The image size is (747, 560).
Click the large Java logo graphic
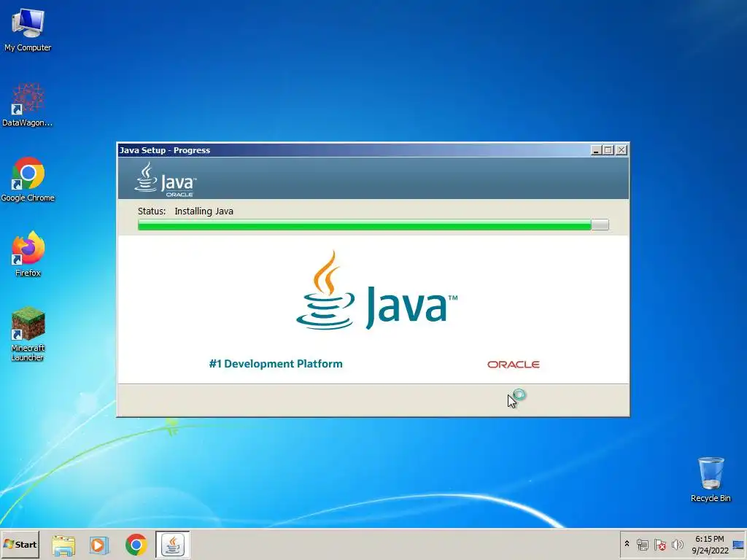pyautogui.click(x=376, y=290)
